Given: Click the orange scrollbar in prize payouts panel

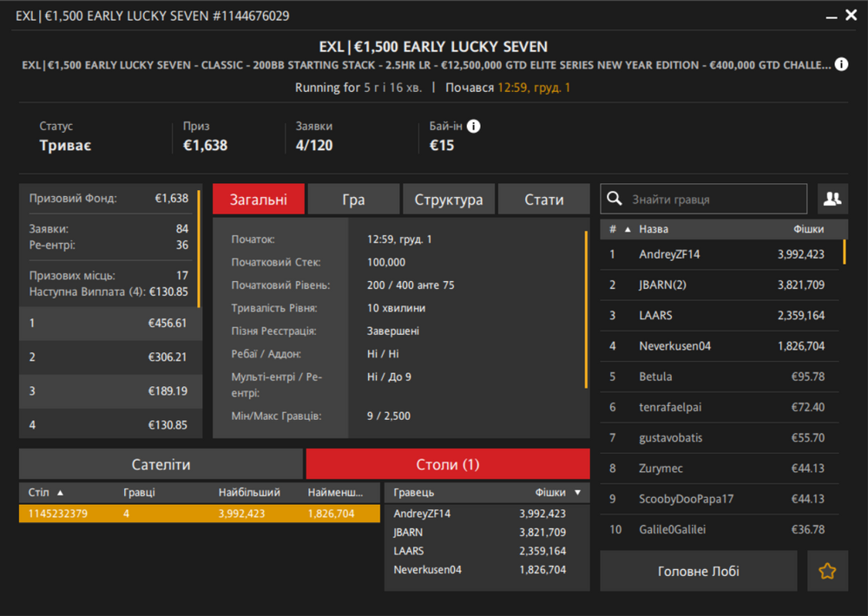Looking at the screenshot, I should pos(199,250).
